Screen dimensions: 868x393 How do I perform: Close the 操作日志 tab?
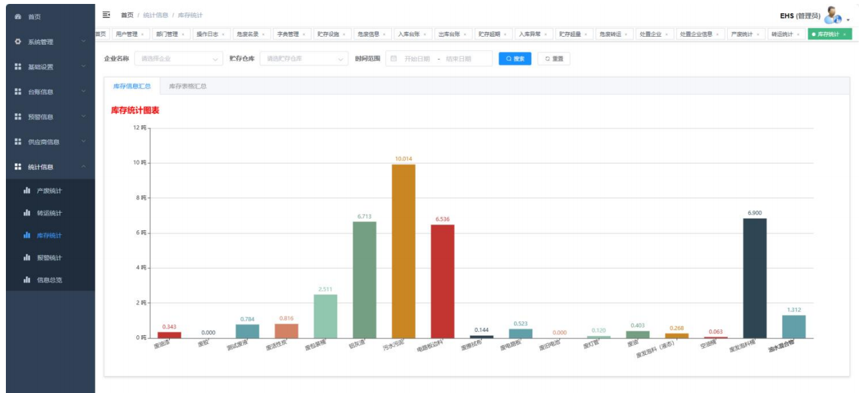[223, 34]
